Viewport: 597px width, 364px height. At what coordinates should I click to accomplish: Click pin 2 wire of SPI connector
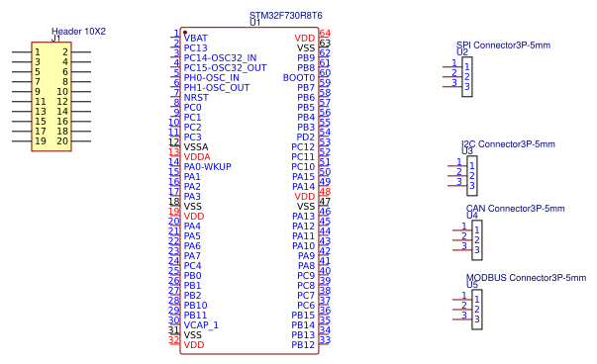pyautogui.click(x=452, y=77)
